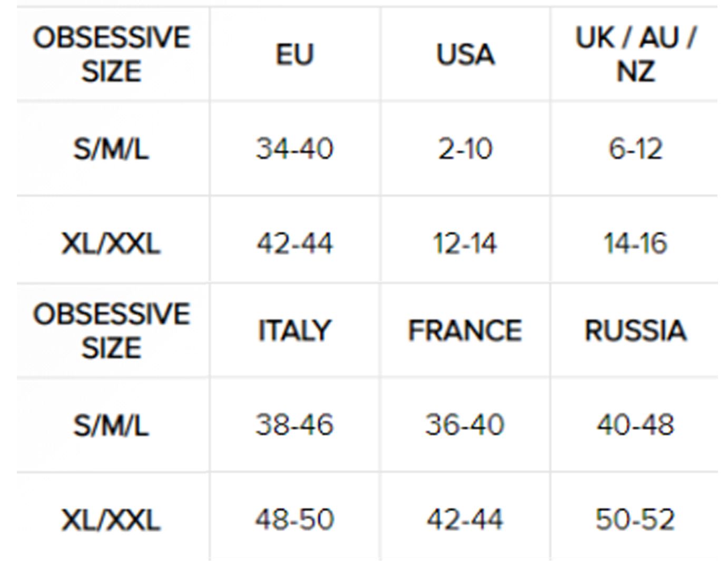This screenshot has width=728, height=566.
Task: Click the ITALY column header
Action: (x=294, y=331)
